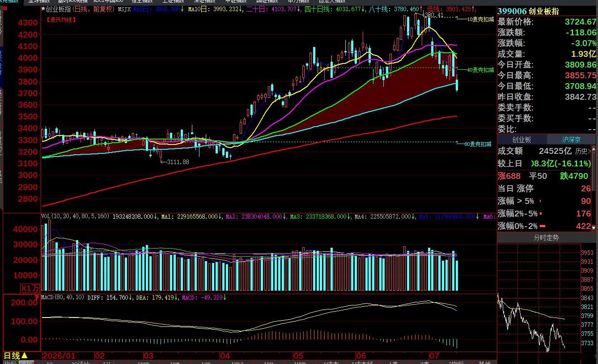Click the X1万 volume unit label
The image size is (598, 364).
point(30,288)
